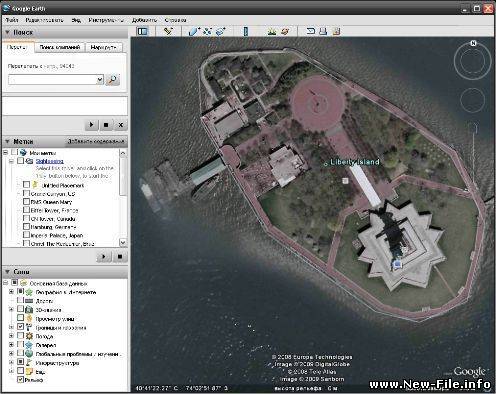Viewport: 496px width, 394px height.
Task: Check the Мои метки checkbox
Action: (14, 152)
